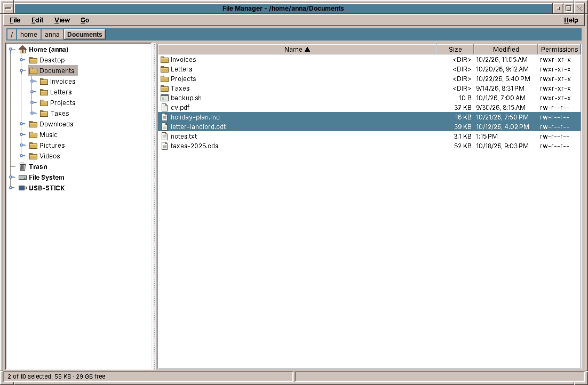Open the Edit menu
The width and height of the screenshot is (588, 385).
click(x=37, y=20)
